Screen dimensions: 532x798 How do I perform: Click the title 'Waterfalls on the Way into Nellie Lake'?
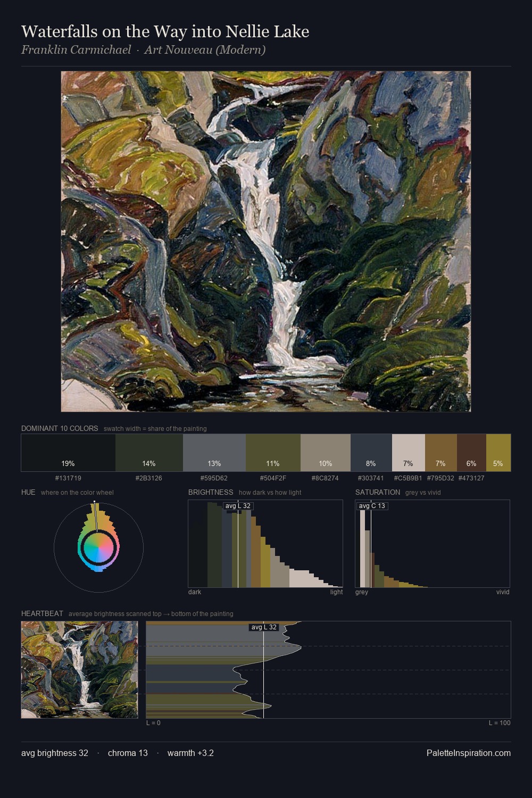click(x=165, y=31)
